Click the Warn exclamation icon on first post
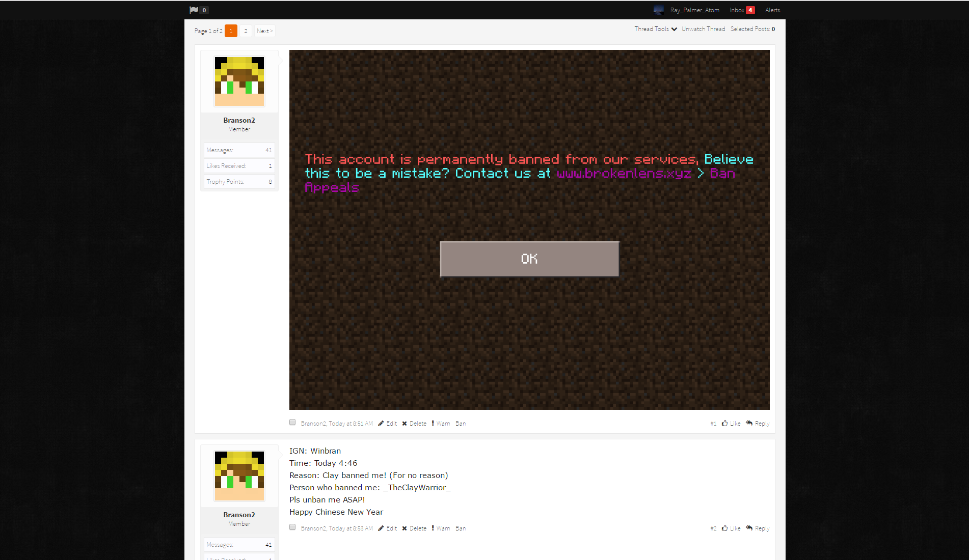The image size is (969, 560). click(x=433, y=423)
